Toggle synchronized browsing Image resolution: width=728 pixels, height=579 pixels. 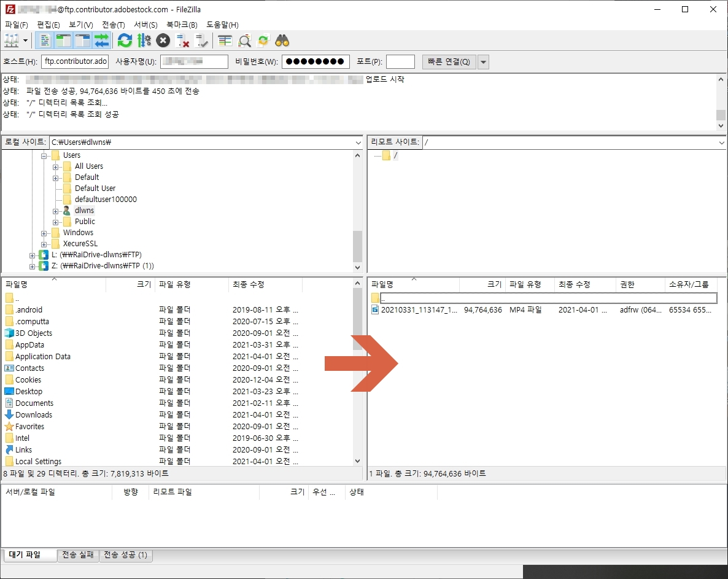[263, 41]
